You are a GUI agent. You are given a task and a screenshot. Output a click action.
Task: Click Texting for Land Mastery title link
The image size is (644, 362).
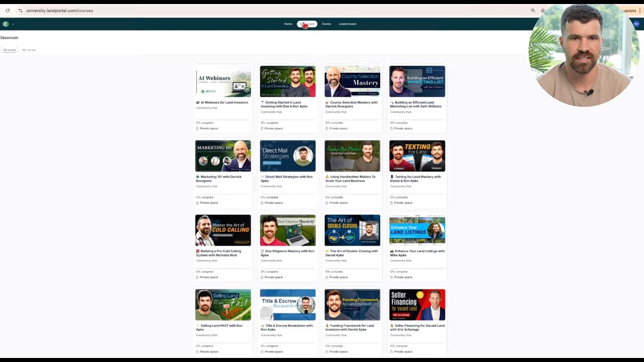tap(416, 178)
